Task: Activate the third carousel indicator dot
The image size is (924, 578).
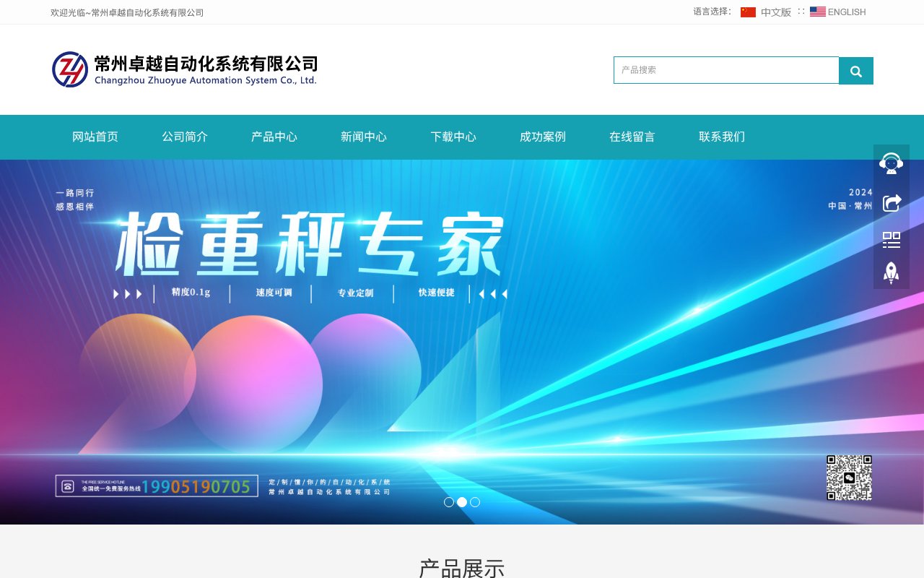Action: click(475, 502)
